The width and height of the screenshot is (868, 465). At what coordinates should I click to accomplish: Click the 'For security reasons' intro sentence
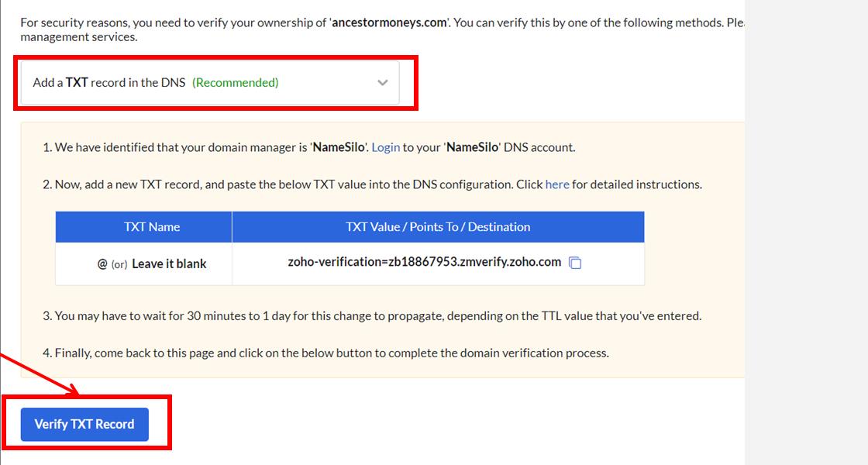pyautogui.click(x=170, y=22)
